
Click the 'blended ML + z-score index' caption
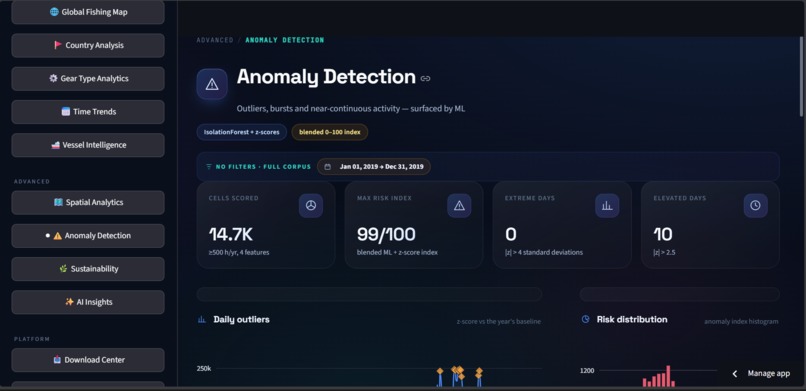[397, 252]
